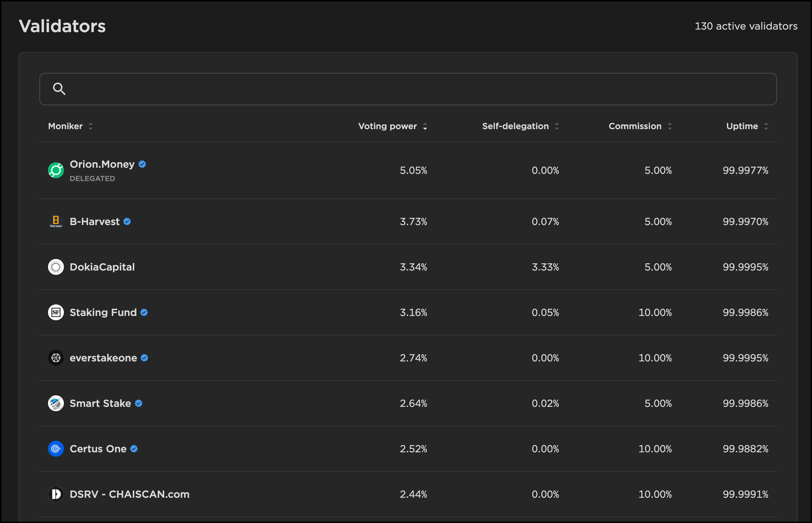Viewport: 812px width, 523px height.
Task: Open the Orion.Money validator logo
Action: point(56,170)
